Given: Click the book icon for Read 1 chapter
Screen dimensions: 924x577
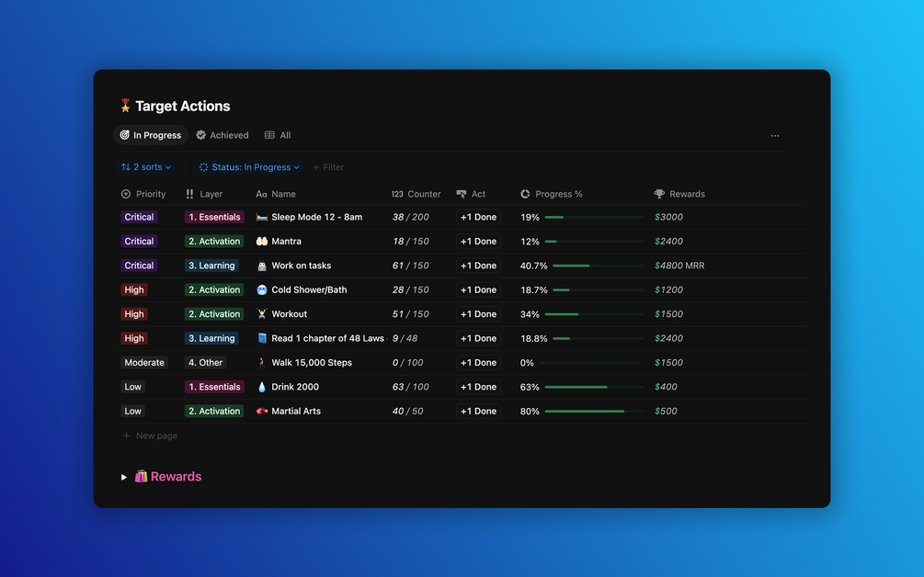Looking at the screenshot, I should point(262,338).
